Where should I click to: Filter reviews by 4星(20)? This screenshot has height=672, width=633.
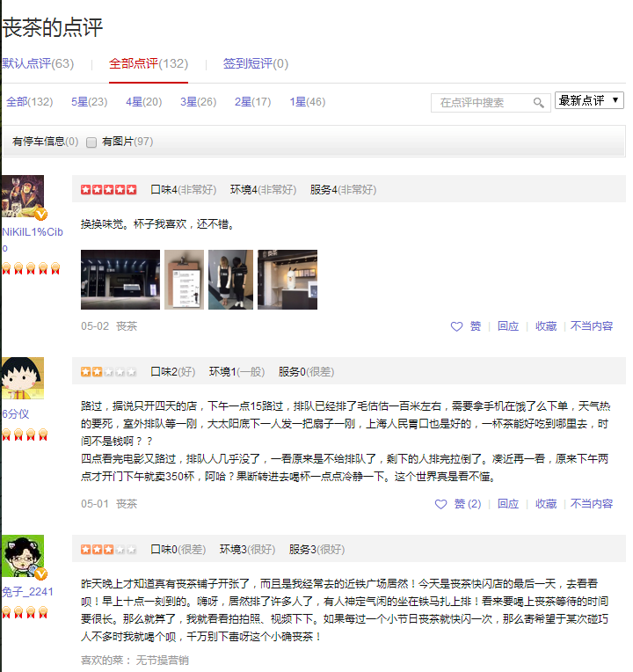144,102
